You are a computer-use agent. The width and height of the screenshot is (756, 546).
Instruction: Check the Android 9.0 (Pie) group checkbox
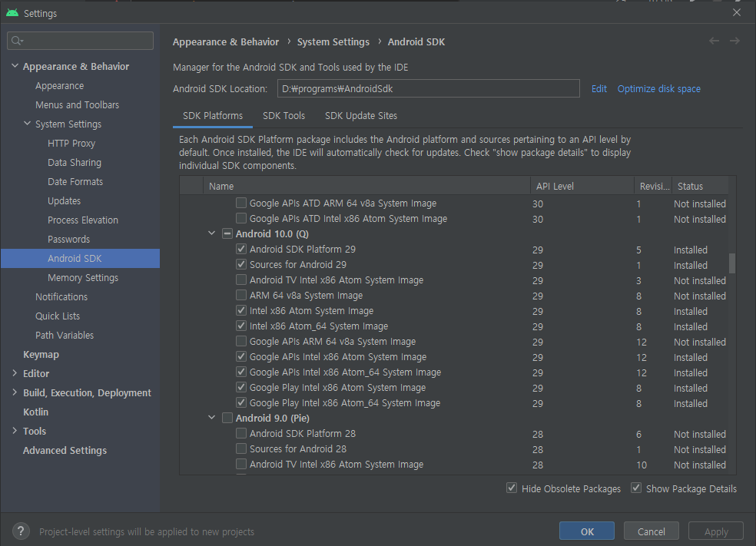227,419
